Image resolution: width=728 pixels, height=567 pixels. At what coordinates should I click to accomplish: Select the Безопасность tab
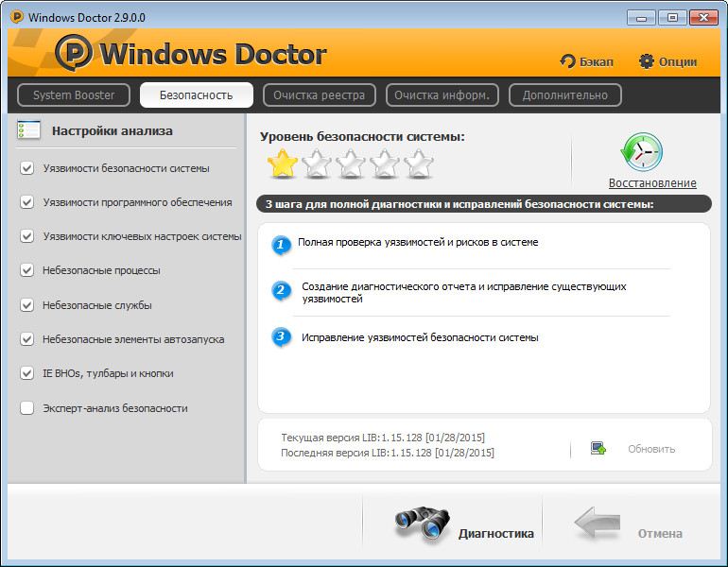coord(197,95)
